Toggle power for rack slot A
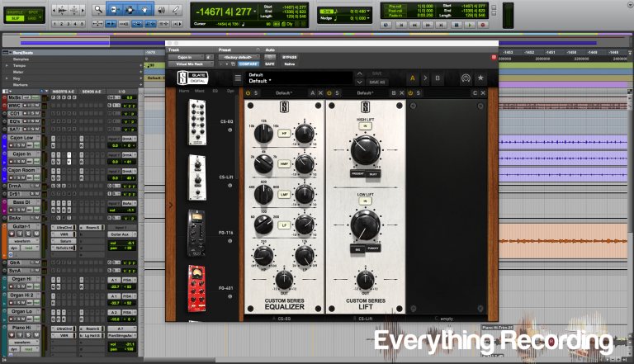634x364 pixels. 248,93
